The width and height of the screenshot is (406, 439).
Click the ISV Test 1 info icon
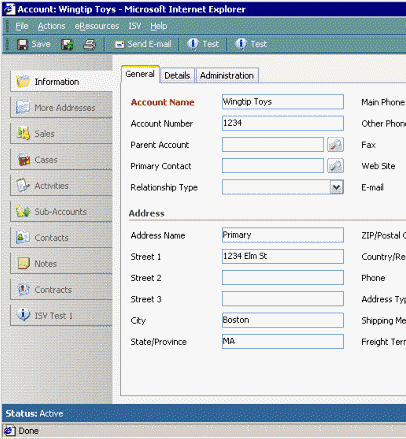tap(23, 315)
